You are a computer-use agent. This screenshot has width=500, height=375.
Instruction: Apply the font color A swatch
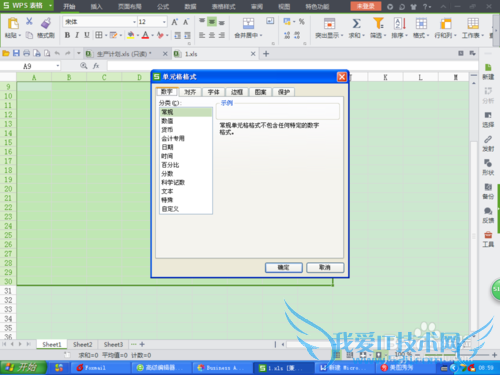145,35
